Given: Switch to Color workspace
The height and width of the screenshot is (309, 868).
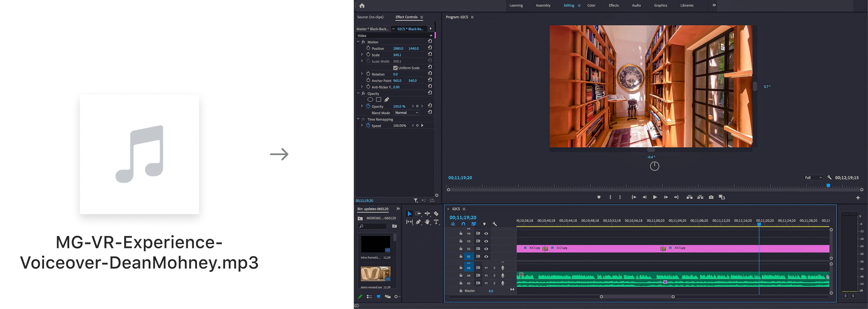Looking at the screenshot, I should pos(591,5).
